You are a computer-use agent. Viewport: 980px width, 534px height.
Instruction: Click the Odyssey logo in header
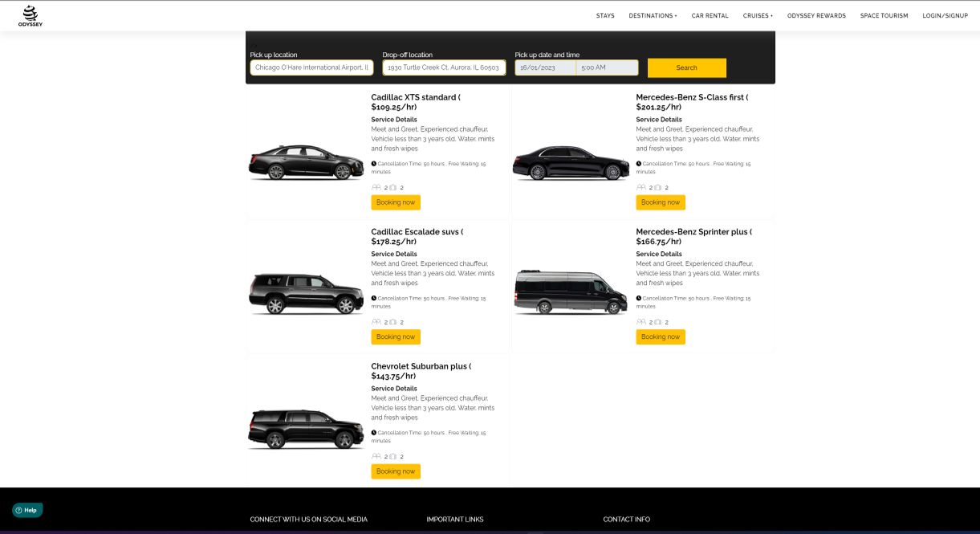coord(30,15)
